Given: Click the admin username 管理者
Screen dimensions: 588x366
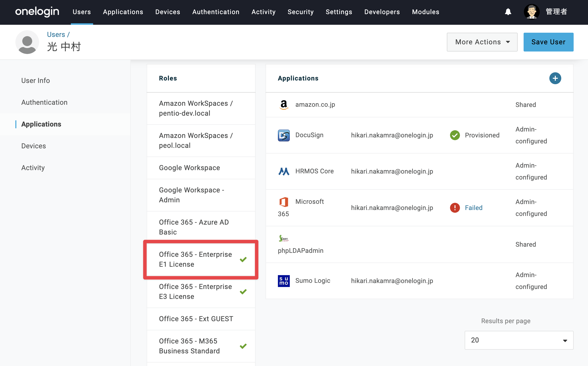Looking at the screenshot, I should point(556,12).
